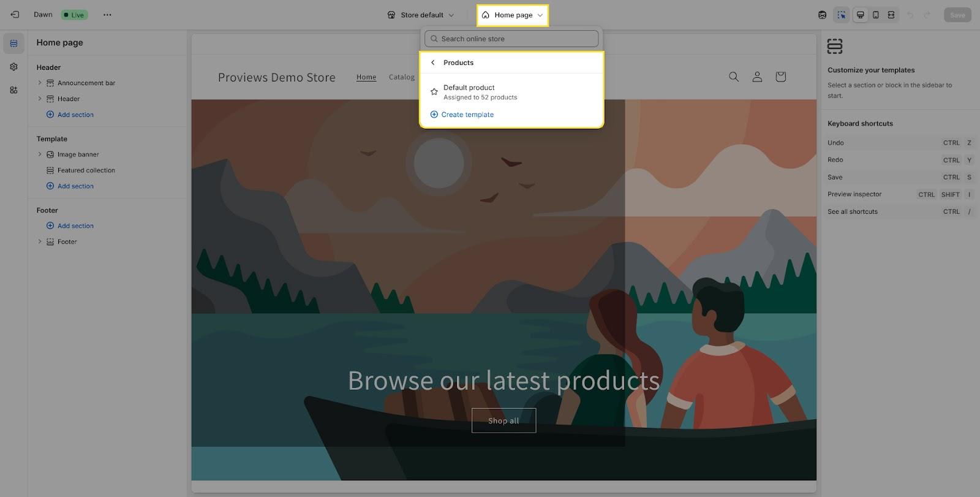The image size is (980, 497).
Task: Select the Sections sidebar icon
Action: (x=13, y=44)
